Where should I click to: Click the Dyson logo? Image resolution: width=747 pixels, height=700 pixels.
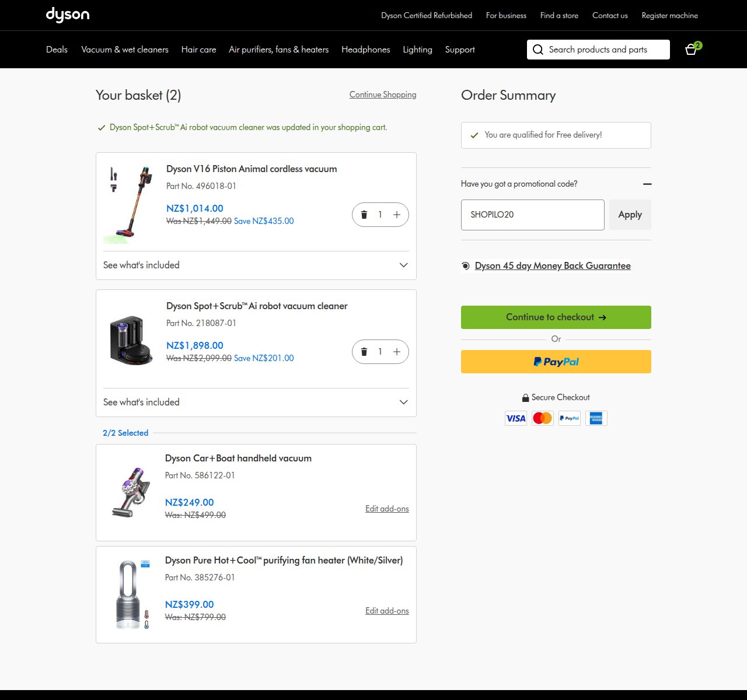point(68,15)
